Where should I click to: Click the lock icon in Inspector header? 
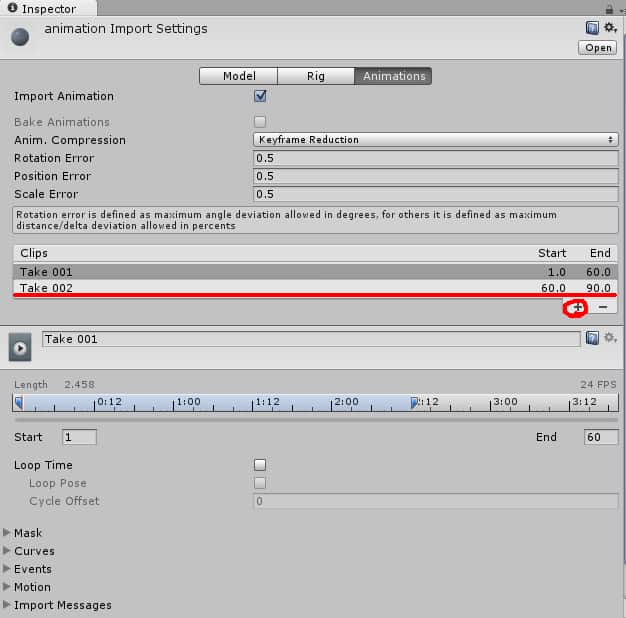595,8
